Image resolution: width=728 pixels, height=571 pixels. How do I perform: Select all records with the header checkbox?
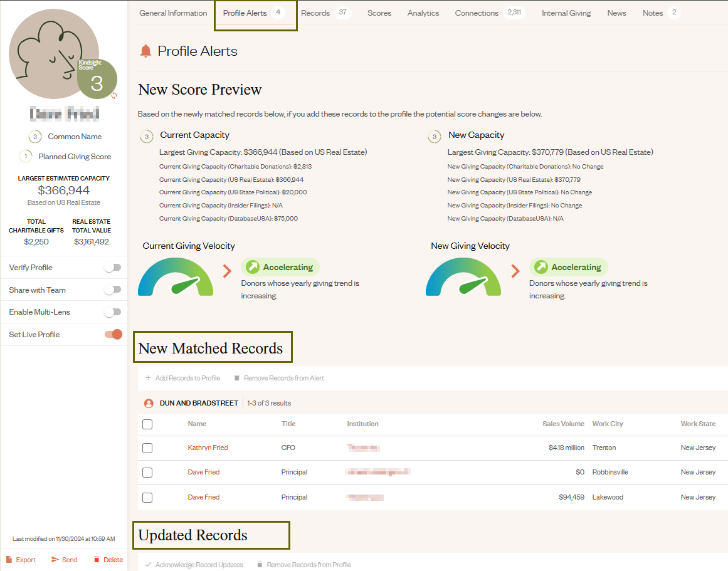pos(147,424)
